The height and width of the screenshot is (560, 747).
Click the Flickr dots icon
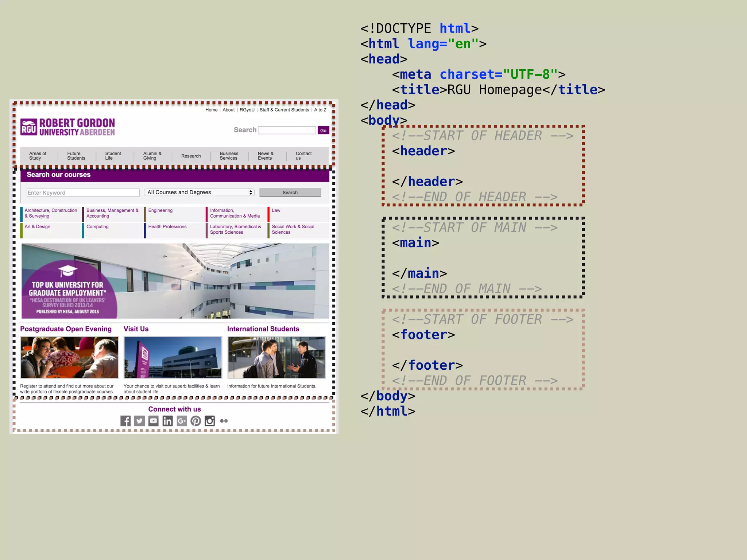tap(224, 421)
